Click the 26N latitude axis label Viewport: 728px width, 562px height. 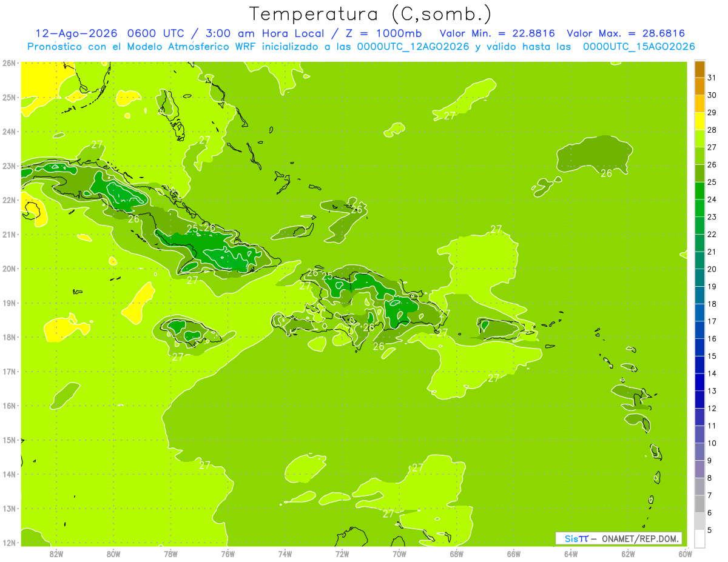(8, 63)
